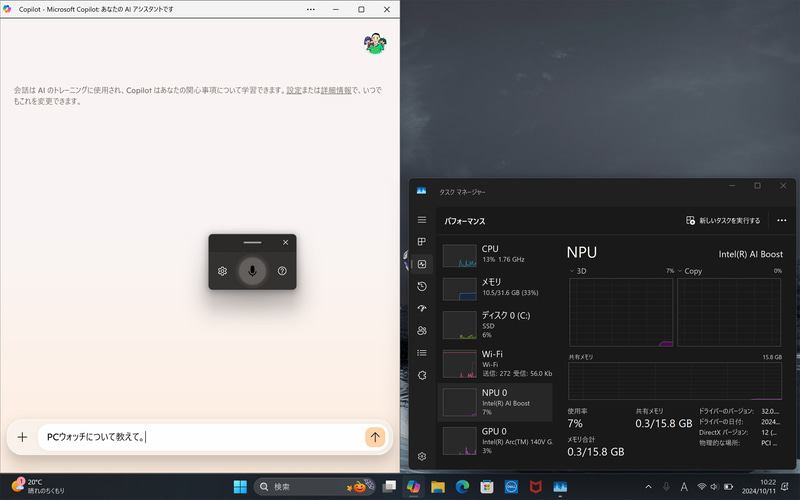Click microphone icon in system tray
The width and height of the screenshot is (800, 500).
(x=666, y=487)
